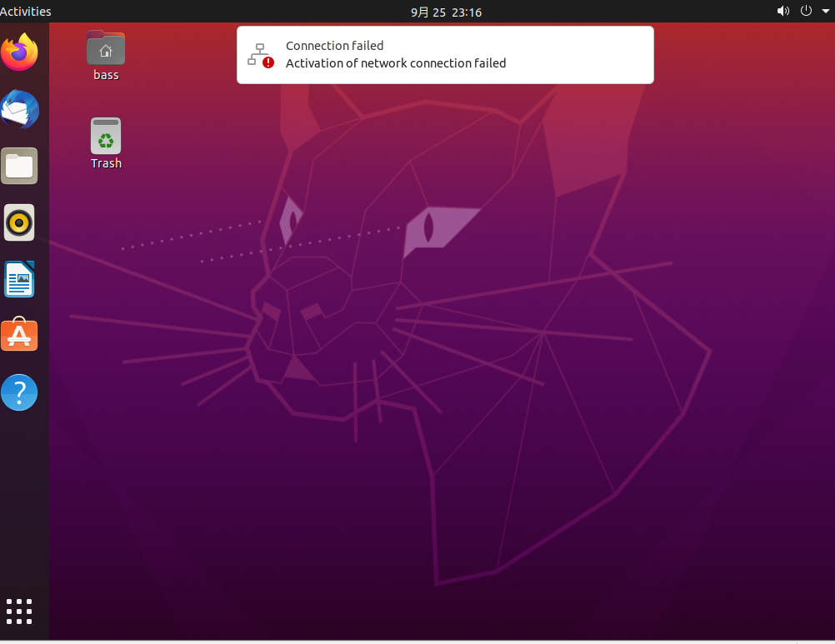Select the bass home folder icon
835x644 pixels.
coord(106,48)
